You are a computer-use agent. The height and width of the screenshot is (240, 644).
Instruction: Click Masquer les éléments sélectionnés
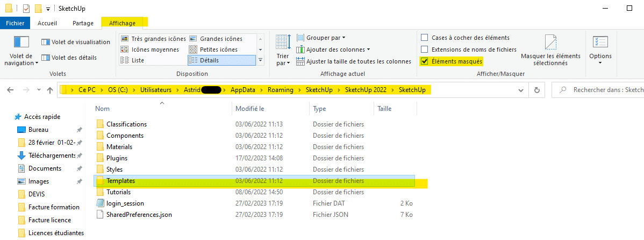pyautogui.click(x=550, y=51)
